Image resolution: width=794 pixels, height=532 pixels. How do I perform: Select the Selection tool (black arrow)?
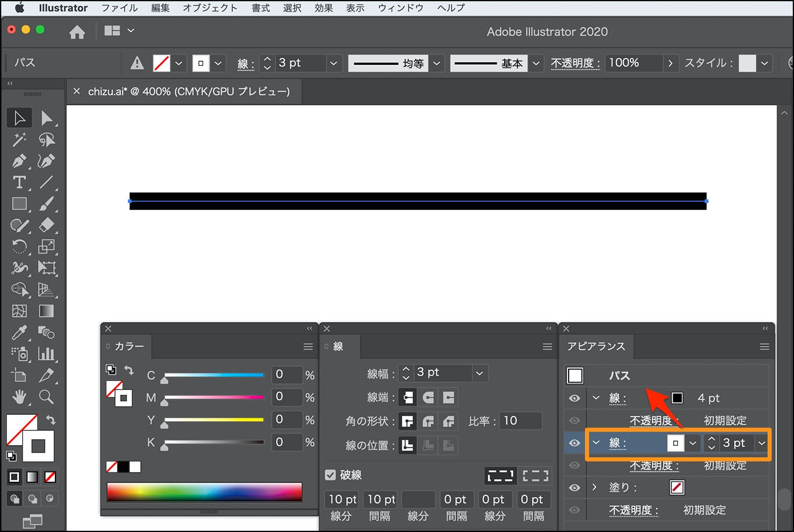click(x=19, y=118)
